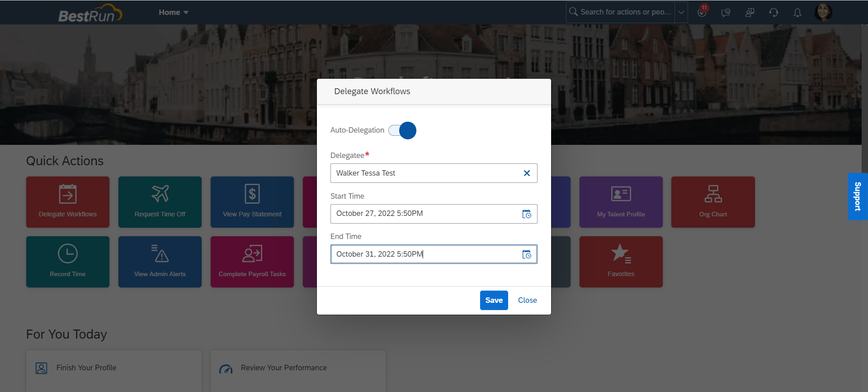Click the Delegate Workflows dialog title
This screenshot has height=392, width=868.
[372, 91]
